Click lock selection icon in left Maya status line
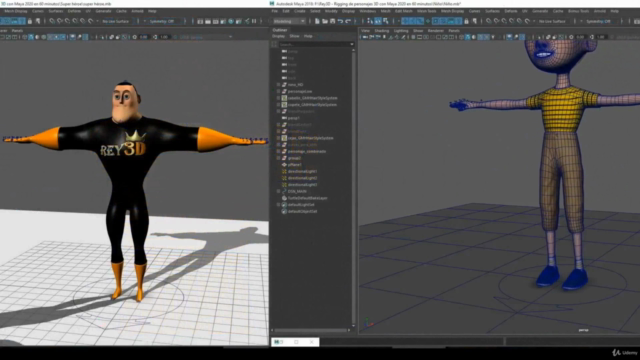Screen dimensions: 640x360 (30, 21)
